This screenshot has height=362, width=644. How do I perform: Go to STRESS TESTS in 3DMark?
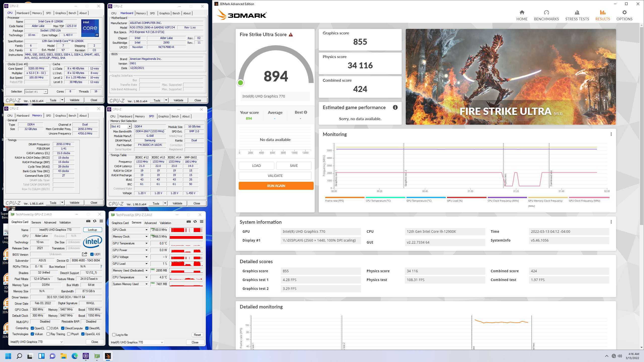tap(577, 15)
